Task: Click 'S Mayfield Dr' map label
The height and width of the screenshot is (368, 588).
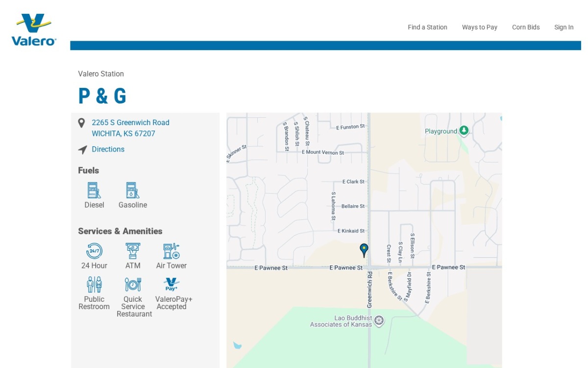Action: pyautogui.click(x=408, y=286)
